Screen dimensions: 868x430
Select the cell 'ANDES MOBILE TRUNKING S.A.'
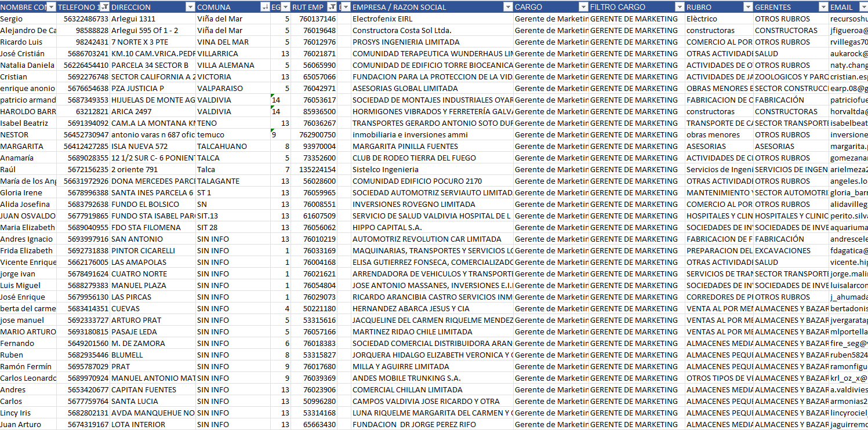[432, 378]
